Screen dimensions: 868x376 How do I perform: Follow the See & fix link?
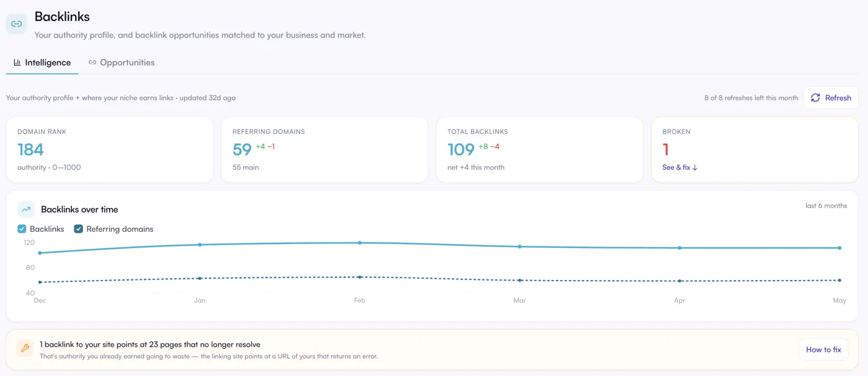[x=680, y=167]
